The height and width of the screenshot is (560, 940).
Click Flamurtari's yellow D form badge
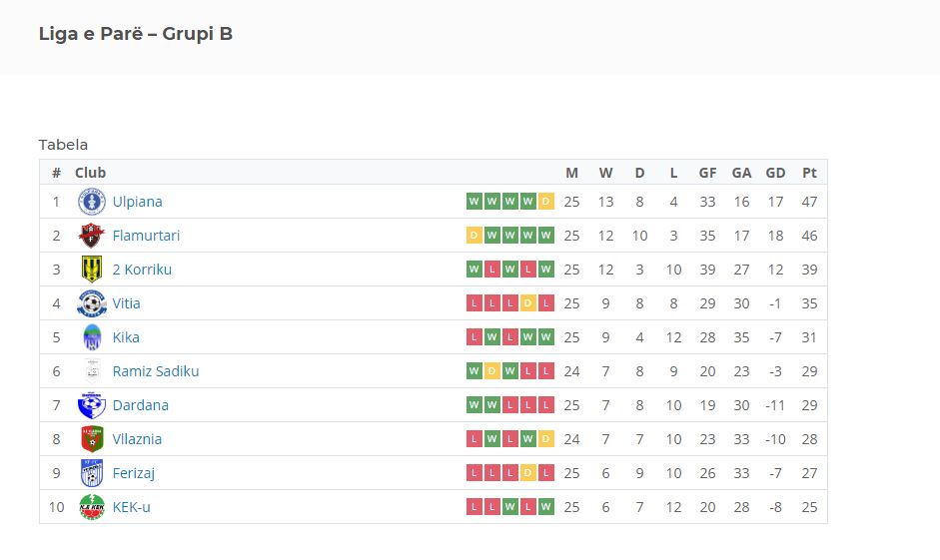point(474,236)
